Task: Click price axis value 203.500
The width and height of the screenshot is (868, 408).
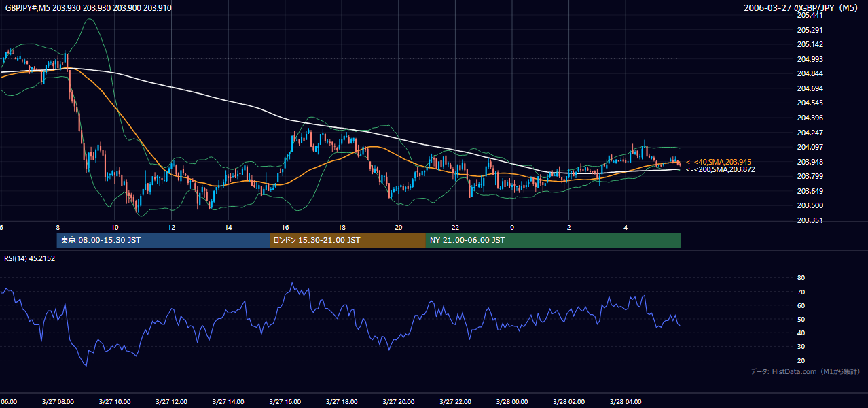Action: tap(810, 205)
